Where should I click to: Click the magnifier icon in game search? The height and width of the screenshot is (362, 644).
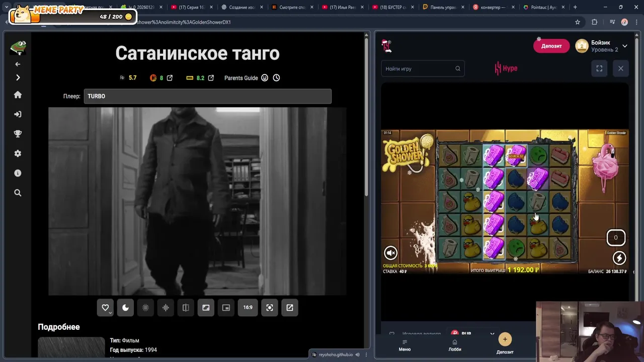[457, 68]
